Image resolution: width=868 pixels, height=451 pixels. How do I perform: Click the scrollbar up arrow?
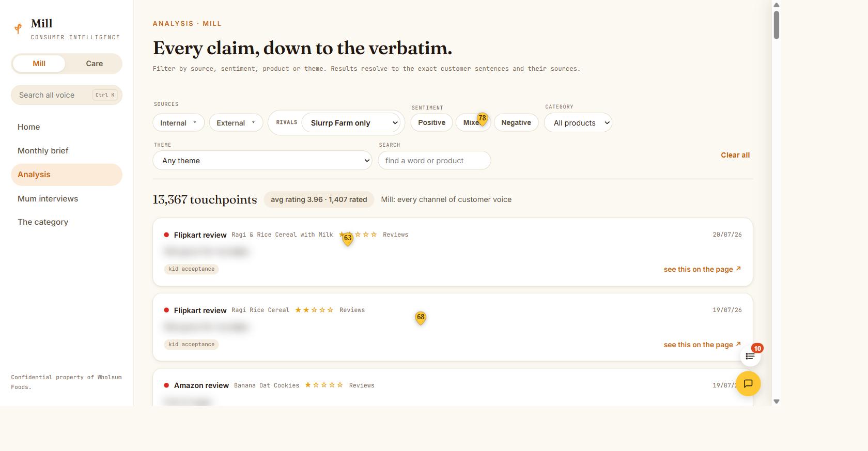point(776,5)
